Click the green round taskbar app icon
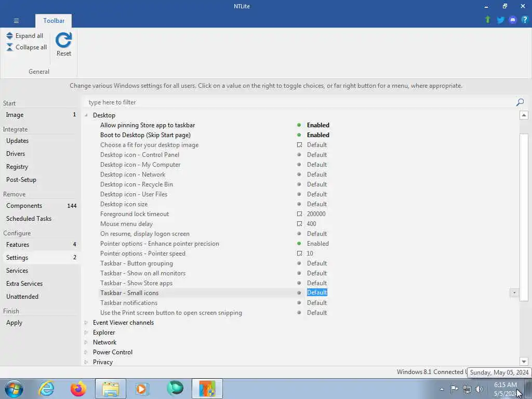This screenshot has height=399, width=532. pos(175,389)
